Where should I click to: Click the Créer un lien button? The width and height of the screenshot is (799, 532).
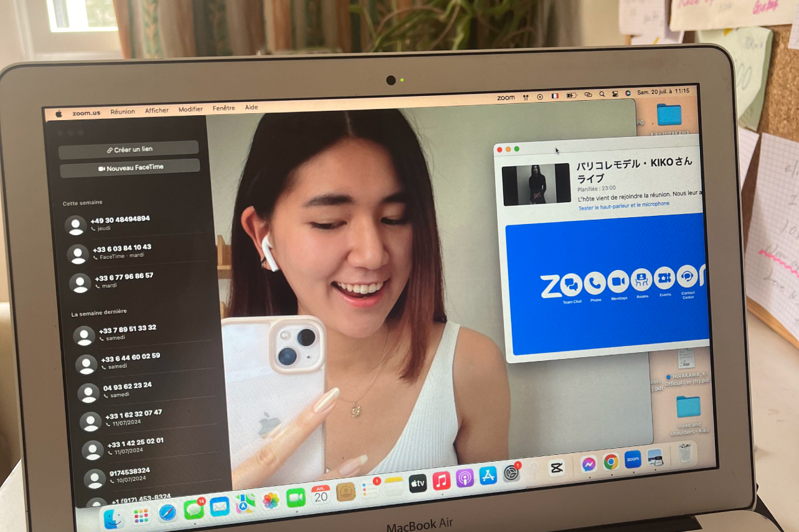pyautogui.click(x=129, y=149)
